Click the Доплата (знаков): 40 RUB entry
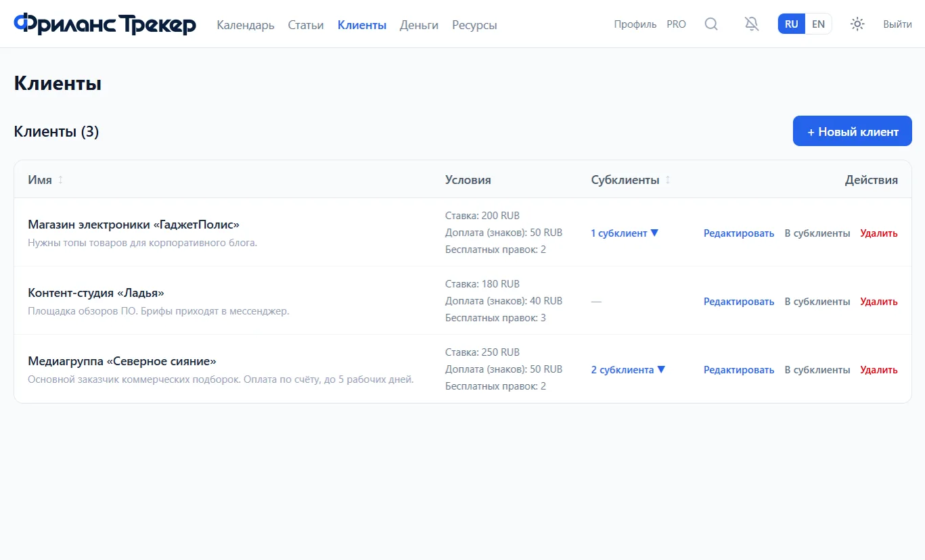This screenshot has width=925, height=560. (x=503, y=301)
